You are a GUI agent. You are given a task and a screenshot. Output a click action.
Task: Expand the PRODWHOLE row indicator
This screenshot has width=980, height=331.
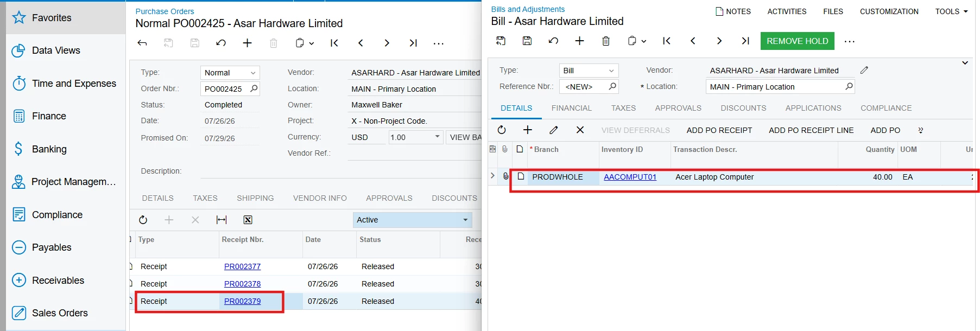point(492,176)
